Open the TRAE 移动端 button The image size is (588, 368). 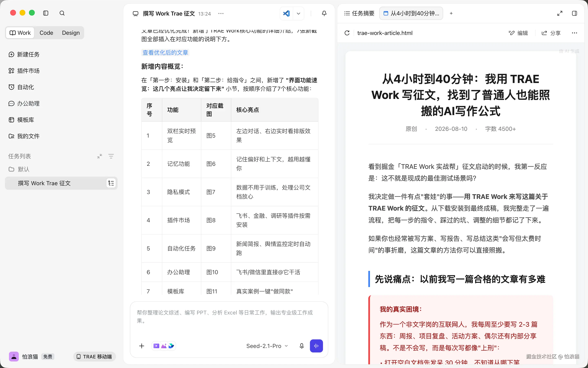94,357
